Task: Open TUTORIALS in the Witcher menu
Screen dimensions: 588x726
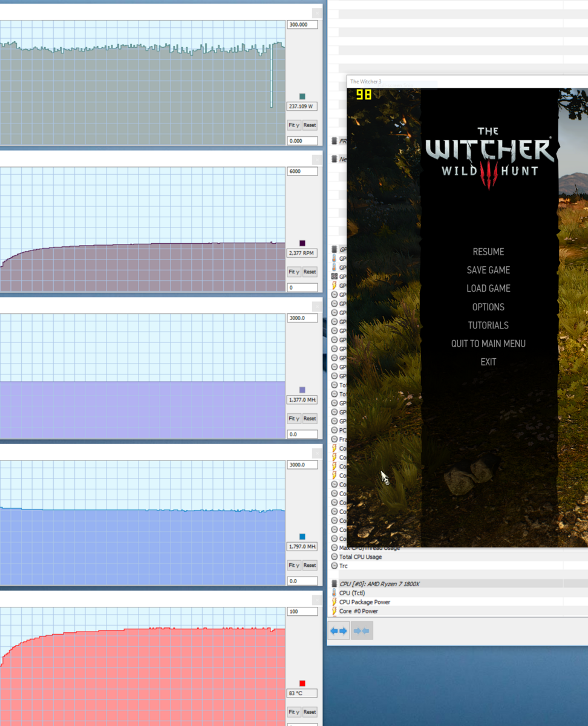Action: (488, 325)
